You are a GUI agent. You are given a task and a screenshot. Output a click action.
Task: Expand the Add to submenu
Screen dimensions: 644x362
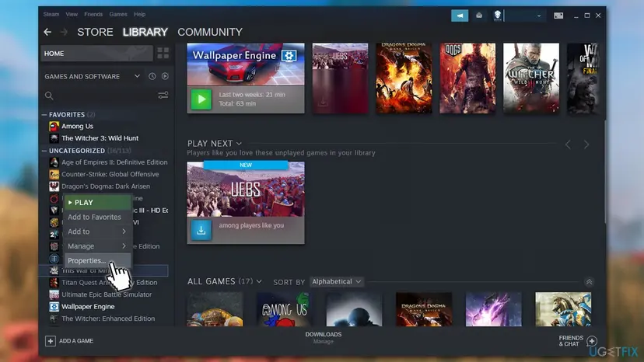pyautogui.click(x=97, y=231)
